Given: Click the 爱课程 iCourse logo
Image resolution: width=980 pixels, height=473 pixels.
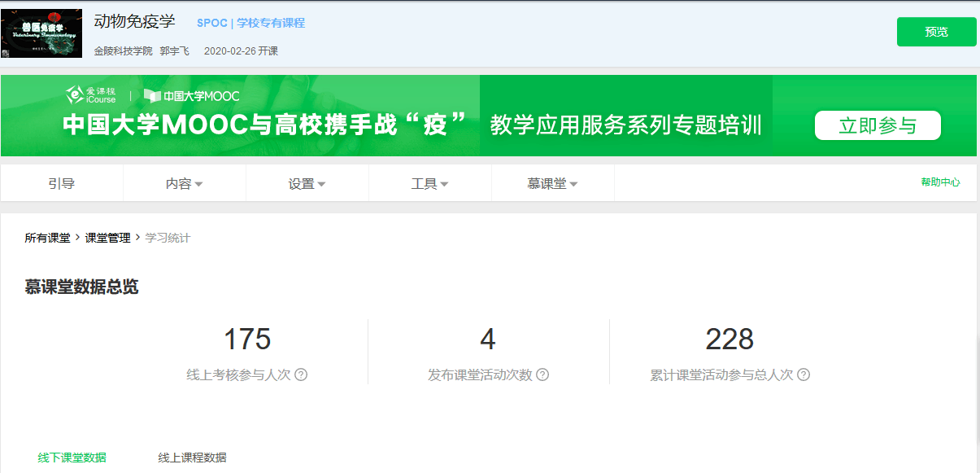Looking at the screenshot, I should coord(91,95).
